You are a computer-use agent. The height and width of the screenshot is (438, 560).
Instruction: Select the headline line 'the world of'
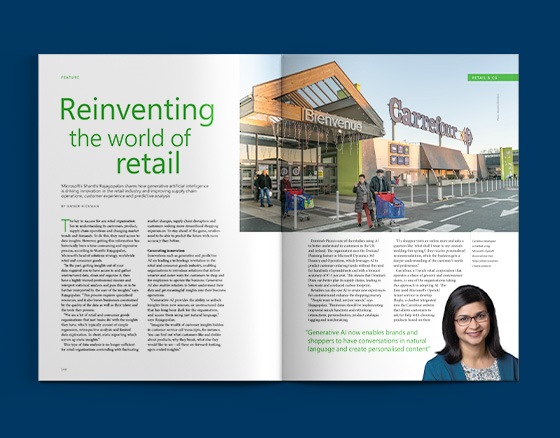tap(130, 138)
